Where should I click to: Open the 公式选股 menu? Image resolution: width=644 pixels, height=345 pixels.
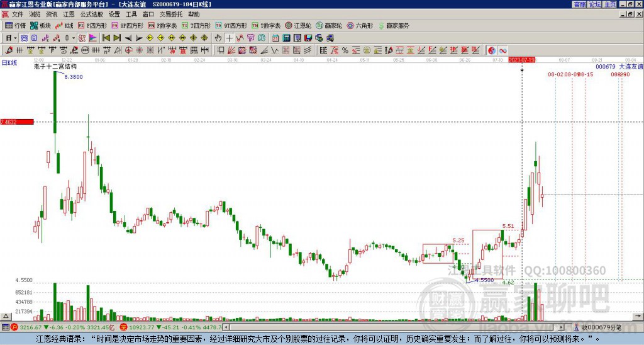tap(92, 14)
